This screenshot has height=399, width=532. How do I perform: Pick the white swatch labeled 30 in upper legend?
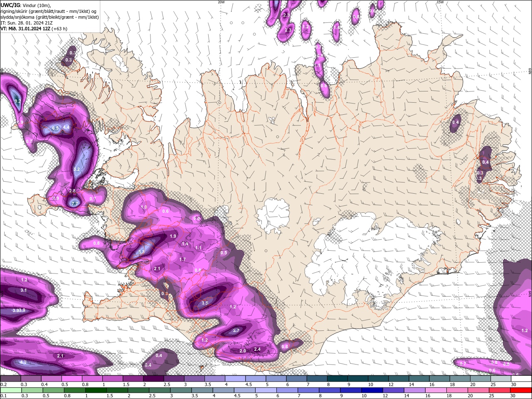(x=521, y=379)
